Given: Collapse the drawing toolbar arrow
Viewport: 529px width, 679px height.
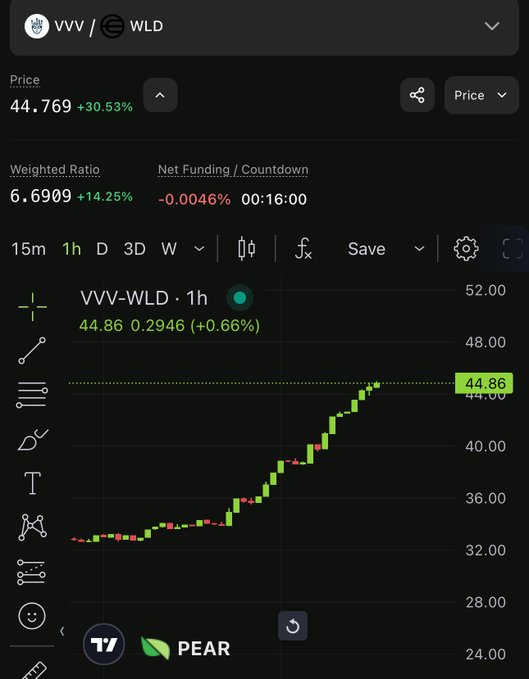Looking at the screenshot, I should point(62,631).
